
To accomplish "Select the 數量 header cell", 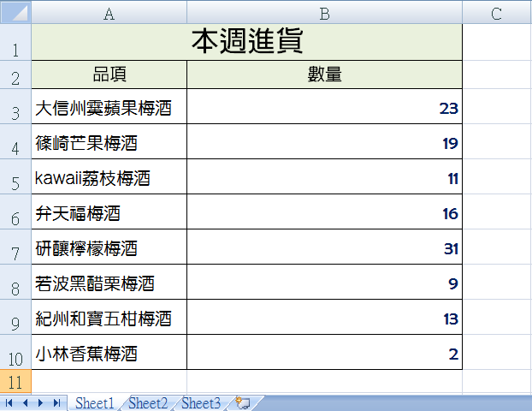I will [x=324, y=74].
